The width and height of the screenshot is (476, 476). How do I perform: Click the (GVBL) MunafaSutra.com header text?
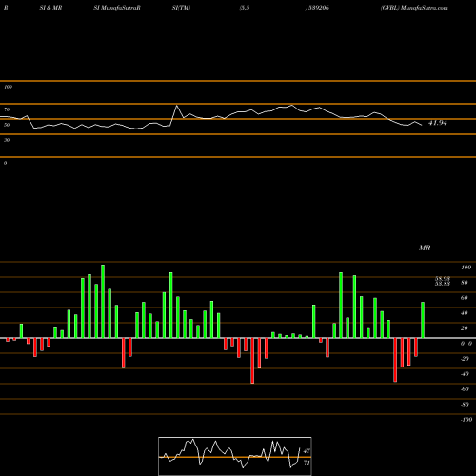point(414,8)
